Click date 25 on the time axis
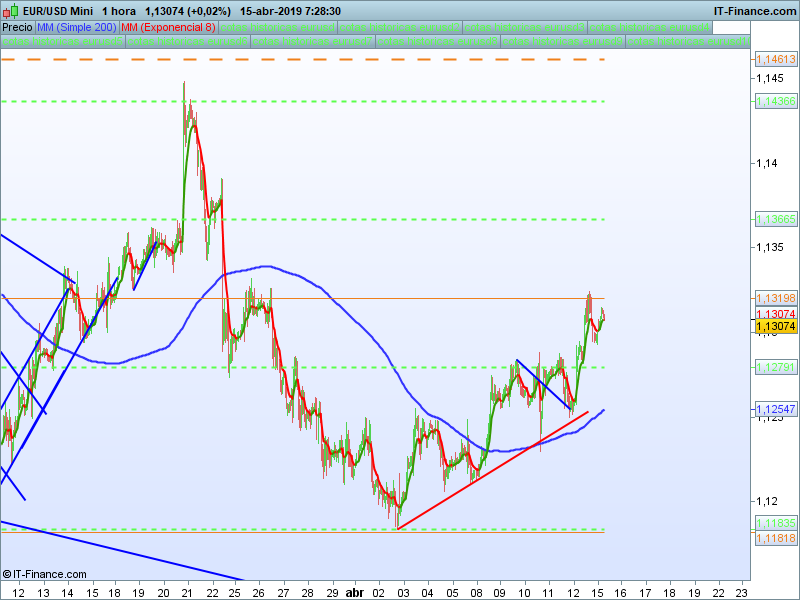This screenshot has height=600, width=800. [234, 593]
